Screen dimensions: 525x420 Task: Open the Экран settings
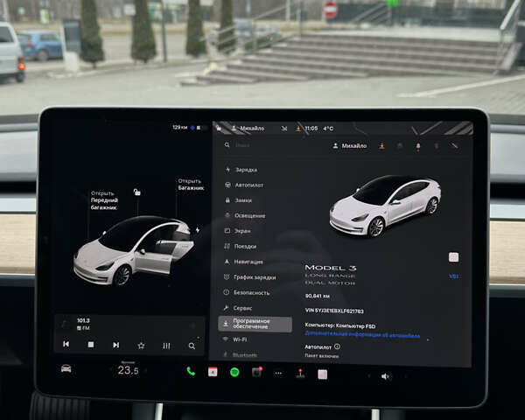point(237,231)
